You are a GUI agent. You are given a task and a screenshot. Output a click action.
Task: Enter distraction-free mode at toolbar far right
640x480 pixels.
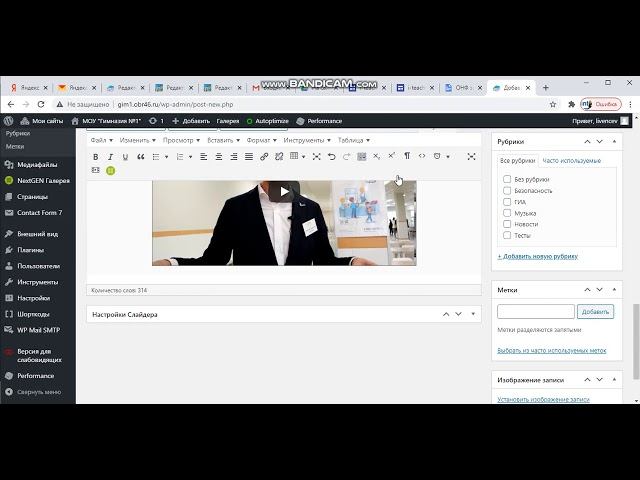tap(471, 157)
